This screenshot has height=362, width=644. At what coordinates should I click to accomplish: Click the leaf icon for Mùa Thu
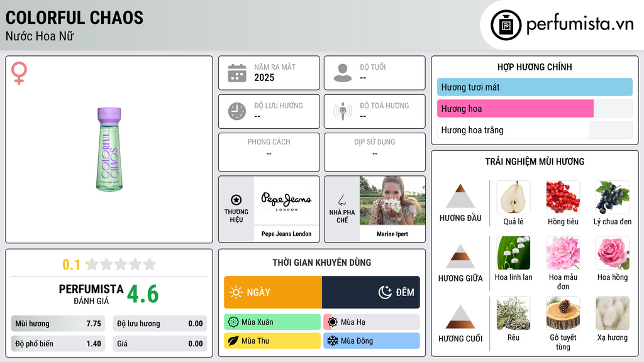point(233,341)
